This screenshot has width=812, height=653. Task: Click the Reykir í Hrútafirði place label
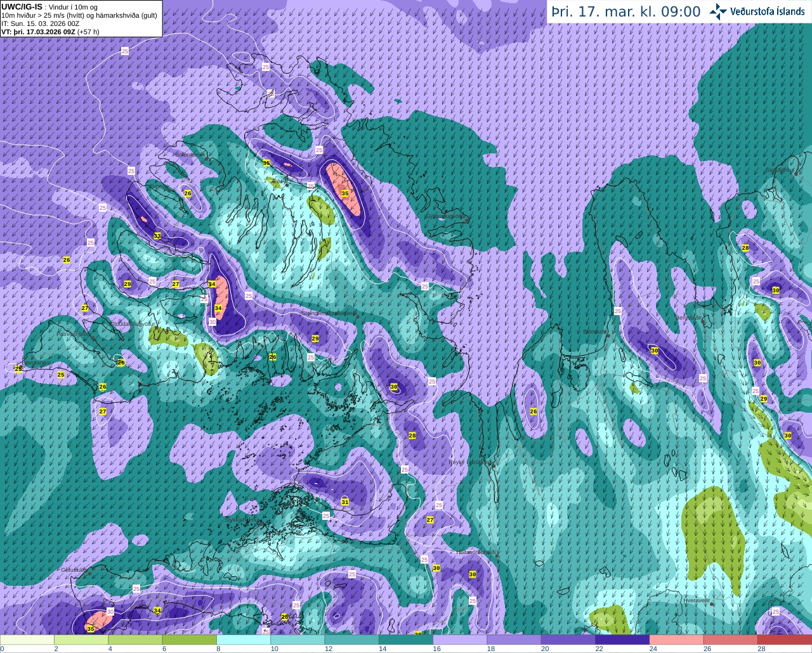(x=471, y=462)
